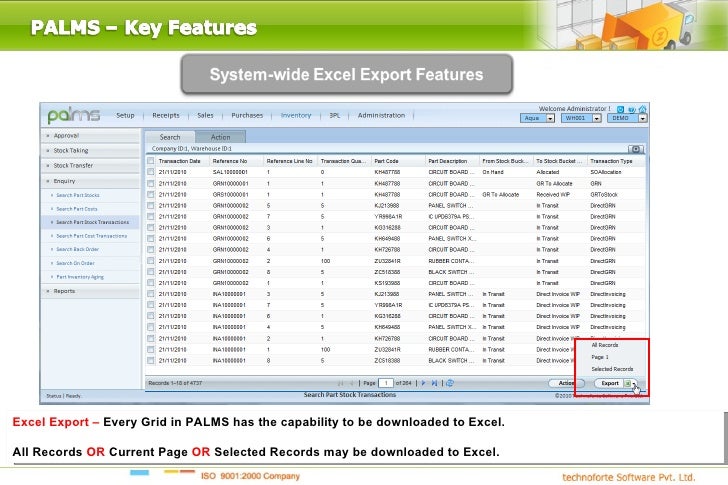The width and height of the screenshot is (728, 485).
Task: Jump to the last page arrow
Action: click(435, 383)
